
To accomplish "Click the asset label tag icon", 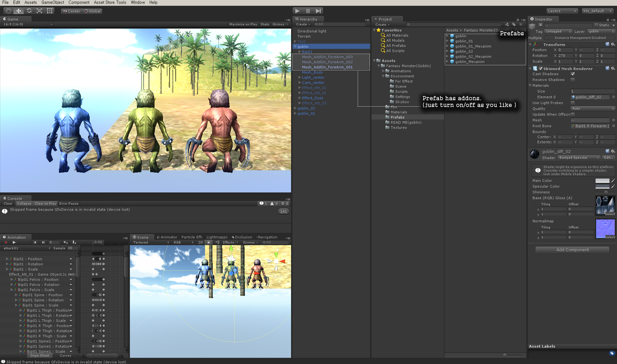I will [612, 353].
